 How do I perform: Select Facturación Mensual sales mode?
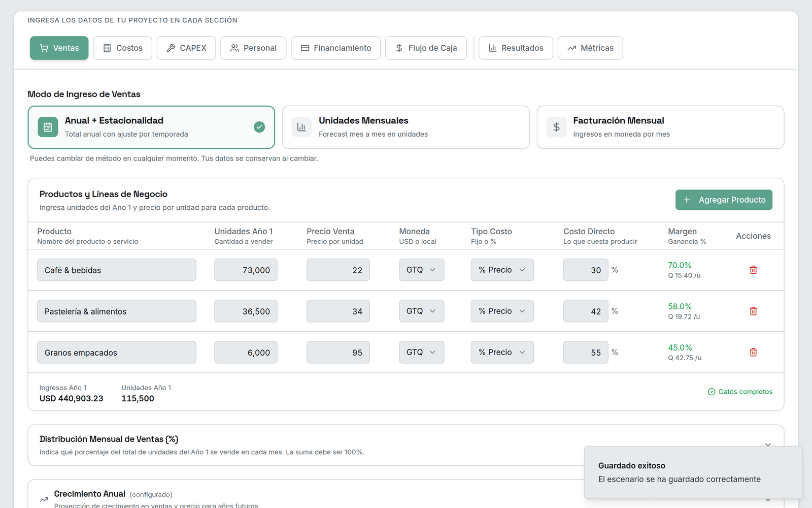tap(660, 127)
